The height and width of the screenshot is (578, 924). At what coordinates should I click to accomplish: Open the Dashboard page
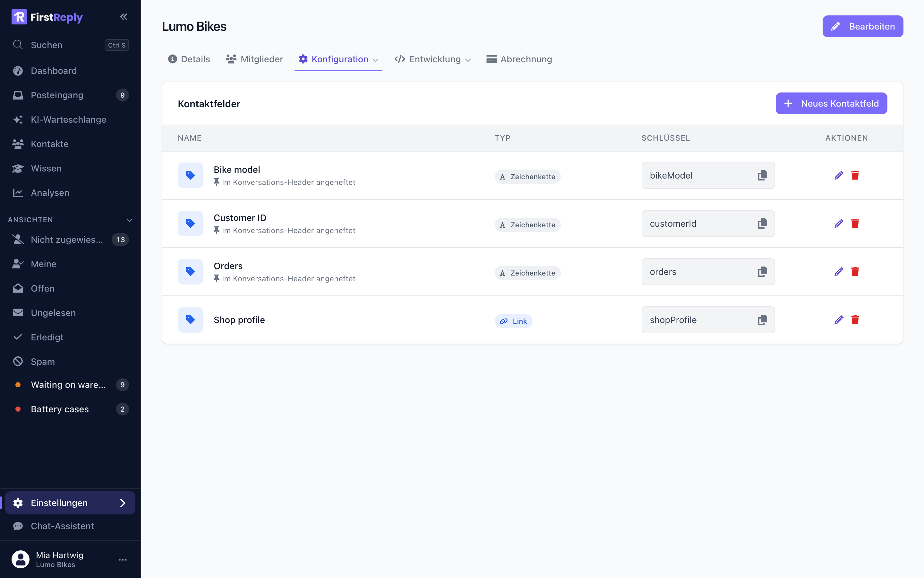click(71, 71)
